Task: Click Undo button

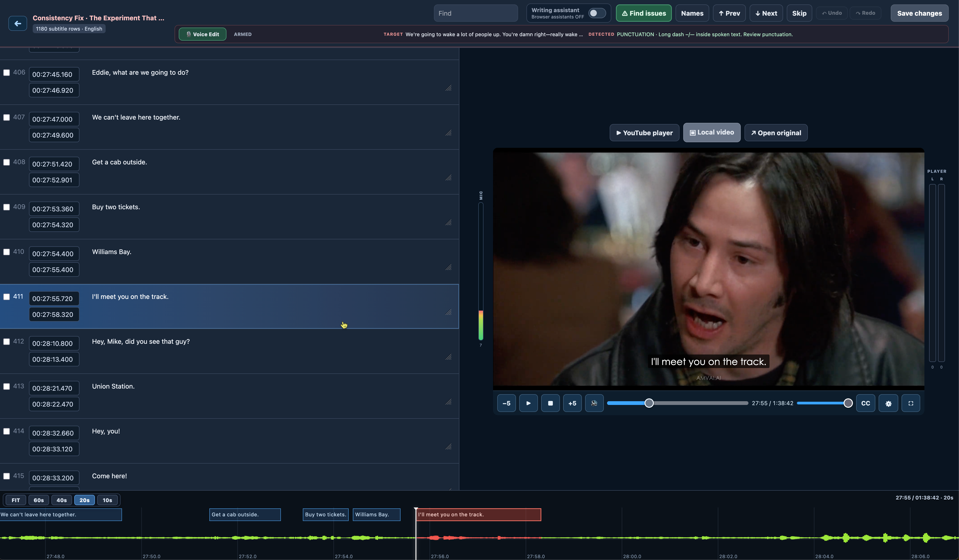Action: pos(831,13)
